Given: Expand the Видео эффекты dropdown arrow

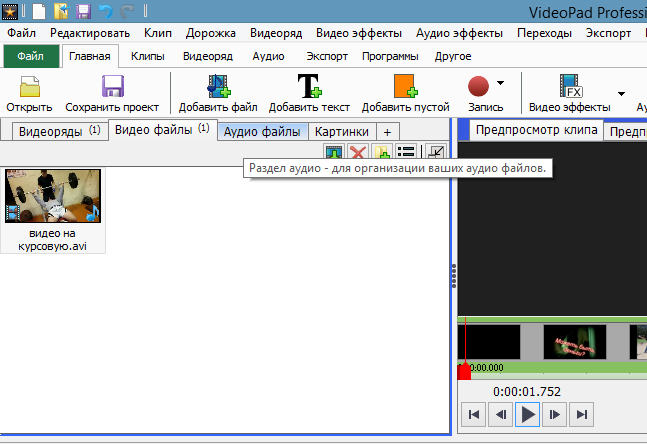Looking at the screenshot, I should (x=621, y=94).
